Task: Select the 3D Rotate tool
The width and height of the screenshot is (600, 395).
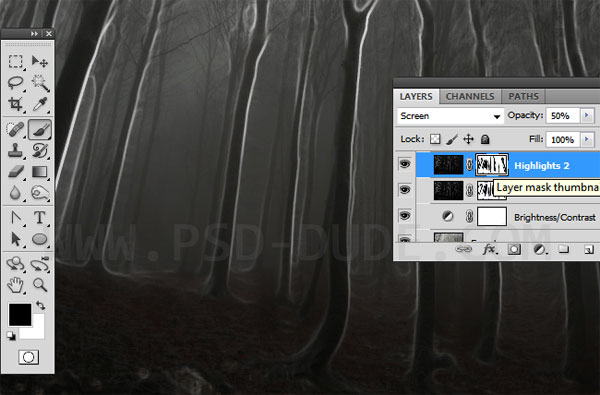Action: tap(15, 264)
